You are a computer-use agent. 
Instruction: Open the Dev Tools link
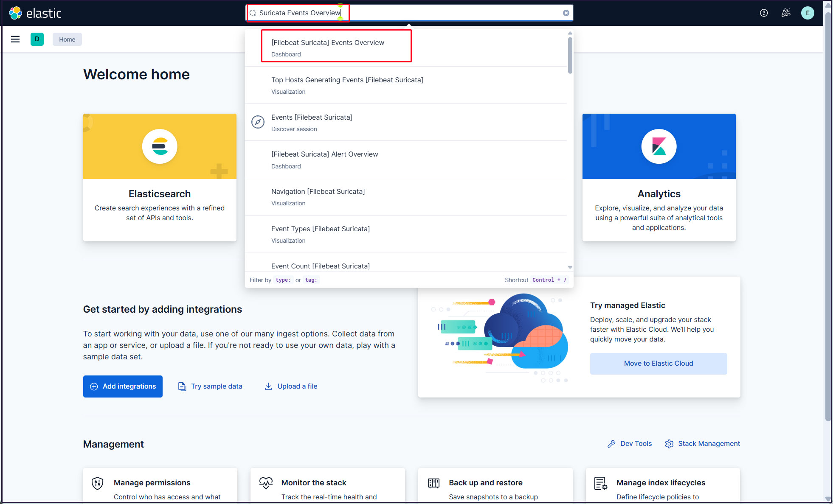(630, 444)
